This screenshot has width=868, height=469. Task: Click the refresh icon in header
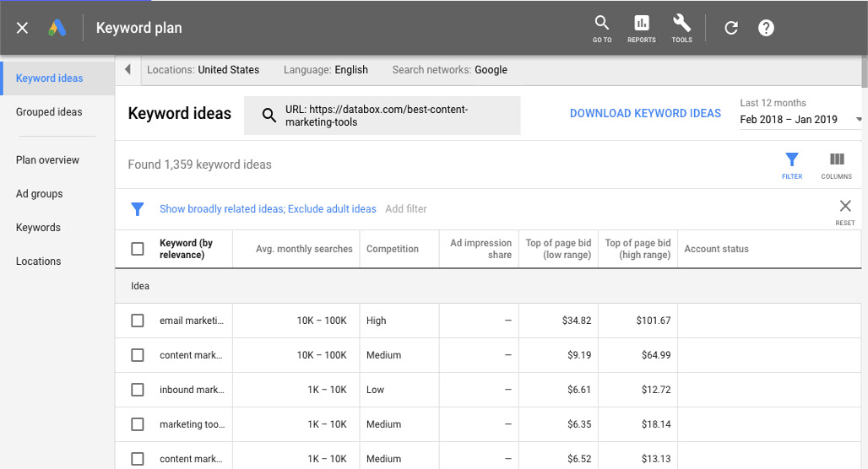tap(731, 28)
